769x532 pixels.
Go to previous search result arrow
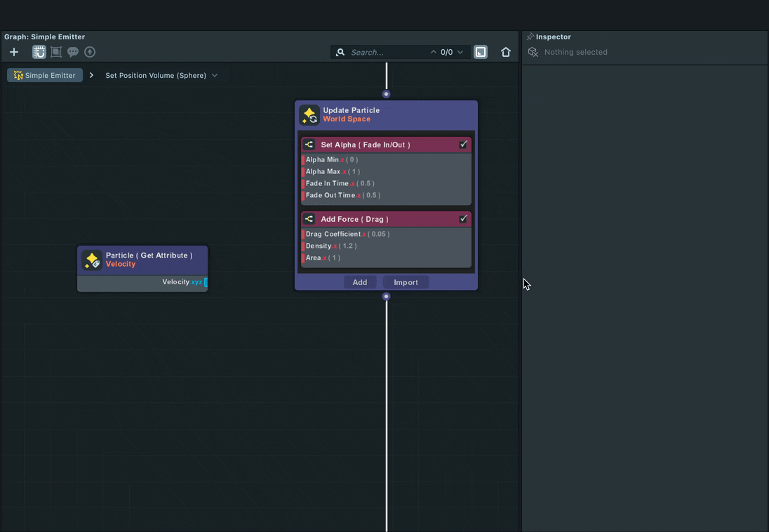click(x=434, y=52)
